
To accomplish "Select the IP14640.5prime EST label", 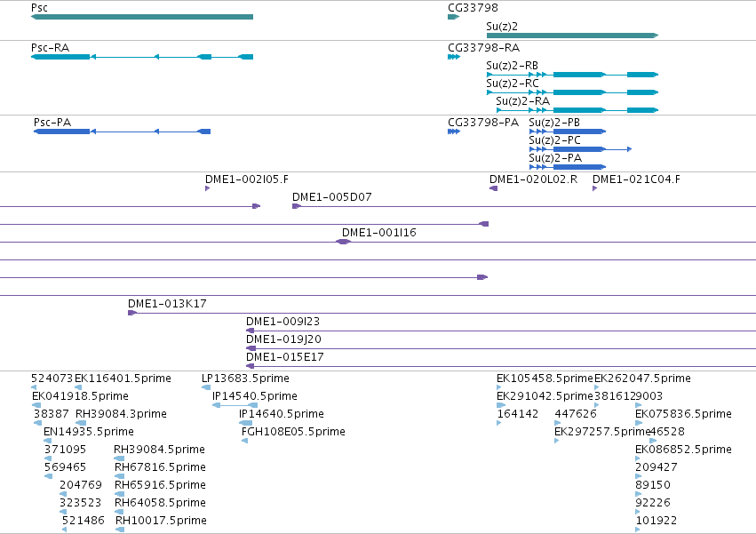I will [x=281, y=414].
